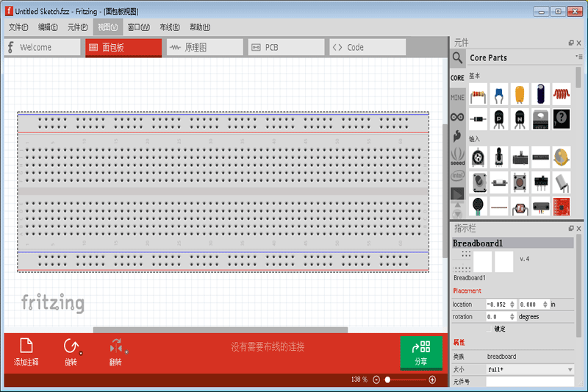Switch to the PCB tab
Image resolution: width=588 pixels, height=392 pixels.
pos(285,47)
